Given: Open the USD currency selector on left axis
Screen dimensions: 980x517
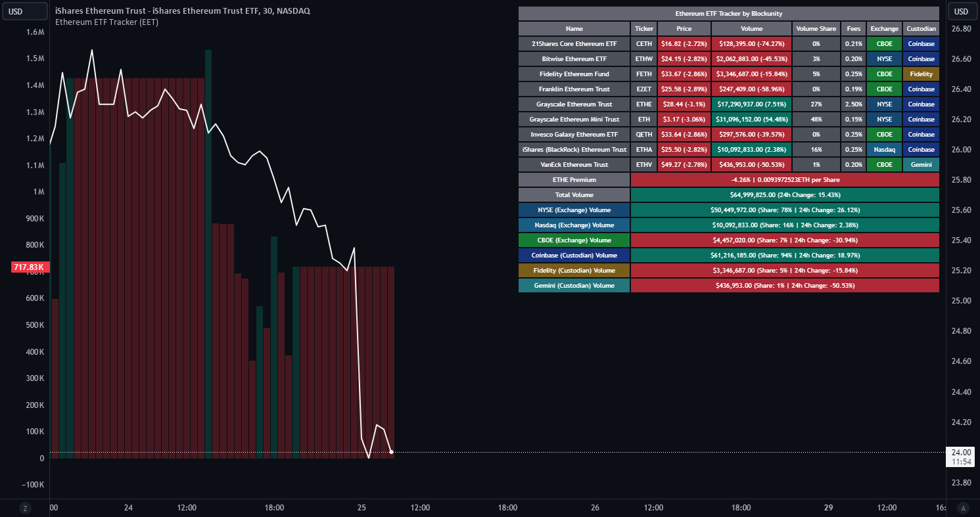Looking at the screenshot, I should (24, 11).
